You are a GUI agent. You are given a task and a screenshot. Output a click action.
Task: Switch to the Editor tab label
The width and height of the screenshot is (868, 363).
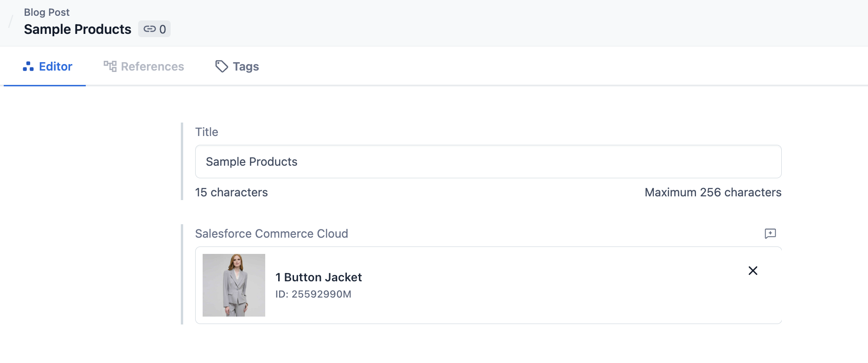pyautogui.click(x=56, y=66)
